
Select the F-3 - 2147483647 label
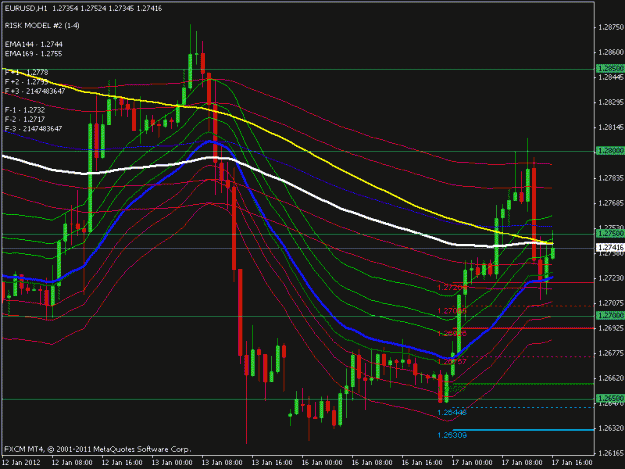(33, 129)
